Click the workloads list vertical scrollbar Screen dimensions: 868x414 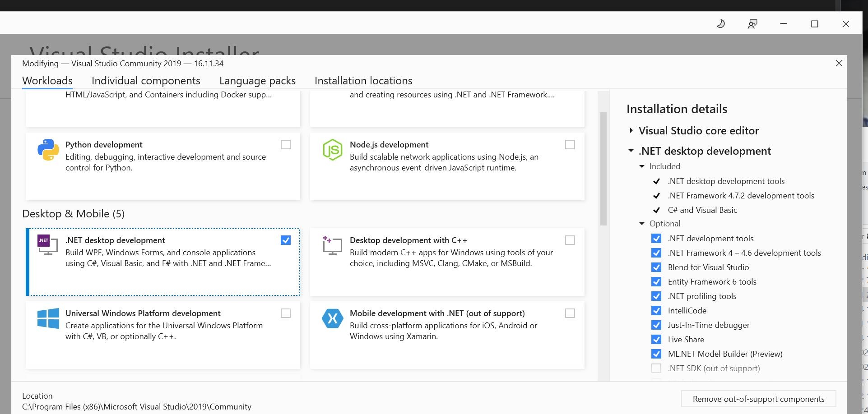(603, 169)
